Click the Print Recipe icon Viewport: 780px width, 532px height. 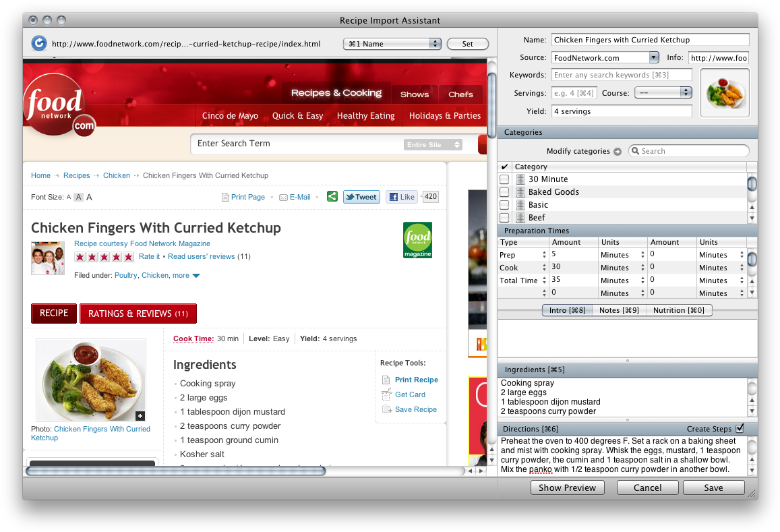[x=386, y=380]
